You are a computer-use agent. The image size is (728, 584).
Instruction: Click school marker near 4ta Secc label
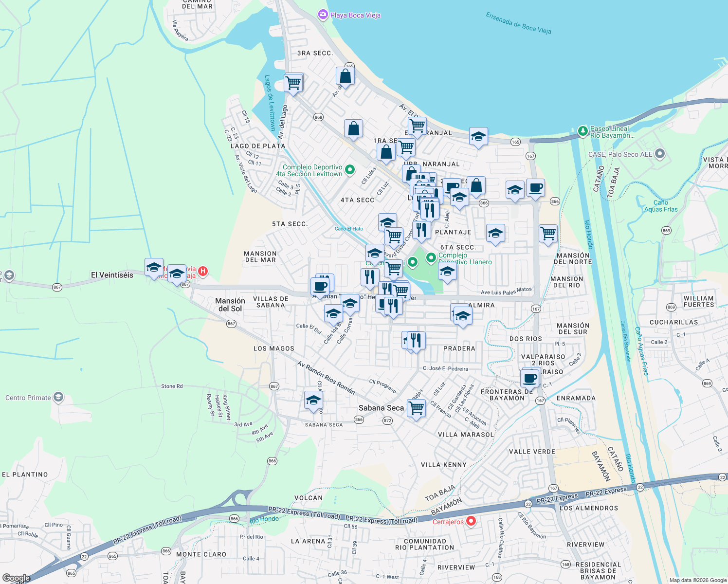[x=387, y=223]
